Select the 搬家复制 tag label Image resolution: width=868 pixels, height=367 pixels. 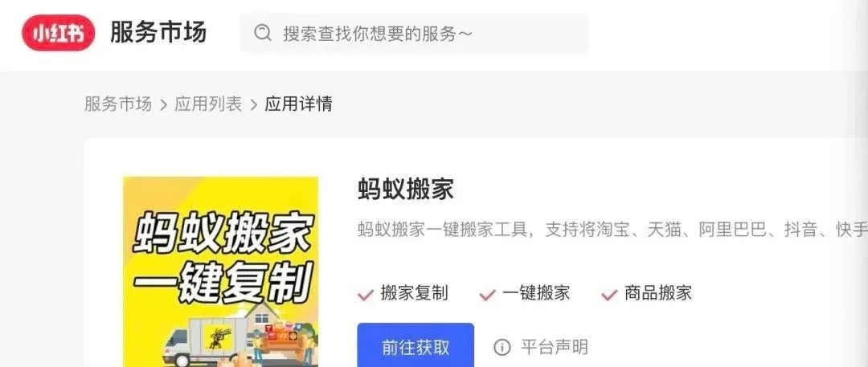coord(415,293)
